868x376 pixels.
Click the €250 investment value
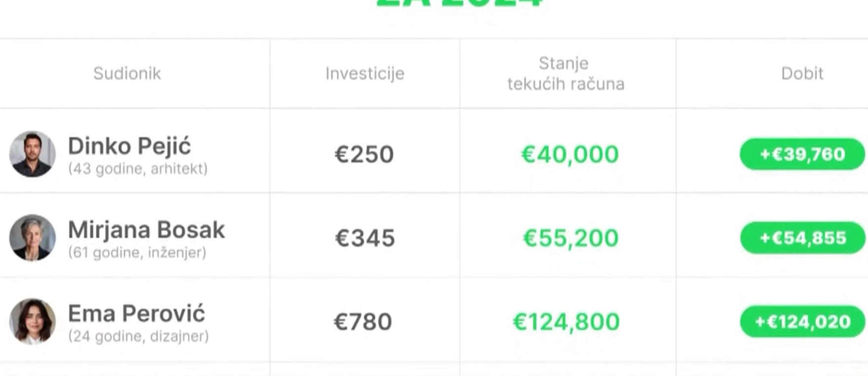point(364,154)
